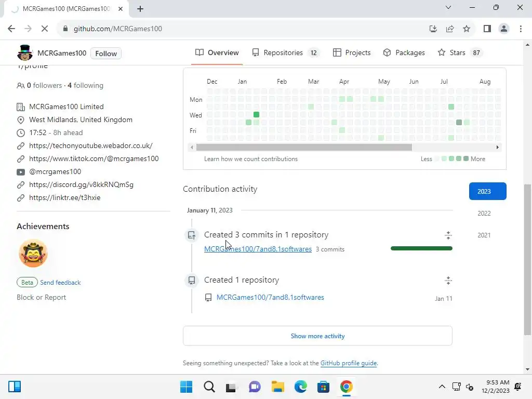Open techonyoutube.webador.co.uk link
Viewport: 532px width, 399px height.
(90, 145)
